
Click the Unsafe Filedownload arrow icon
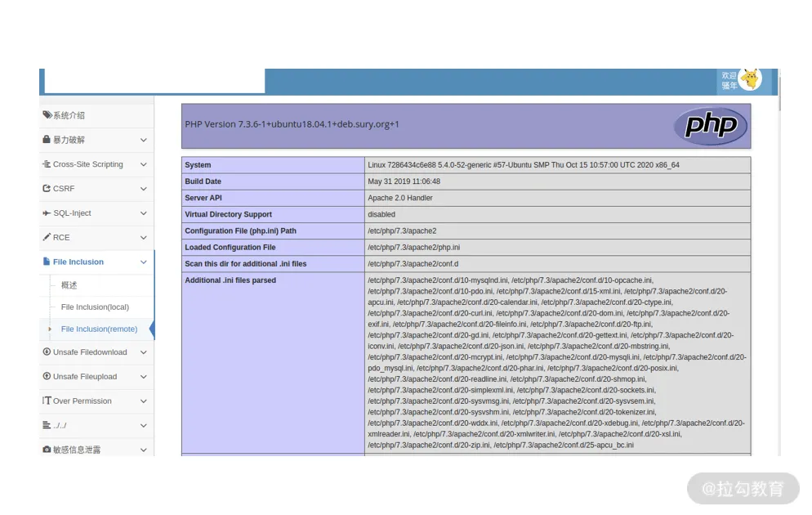(47, 352)
